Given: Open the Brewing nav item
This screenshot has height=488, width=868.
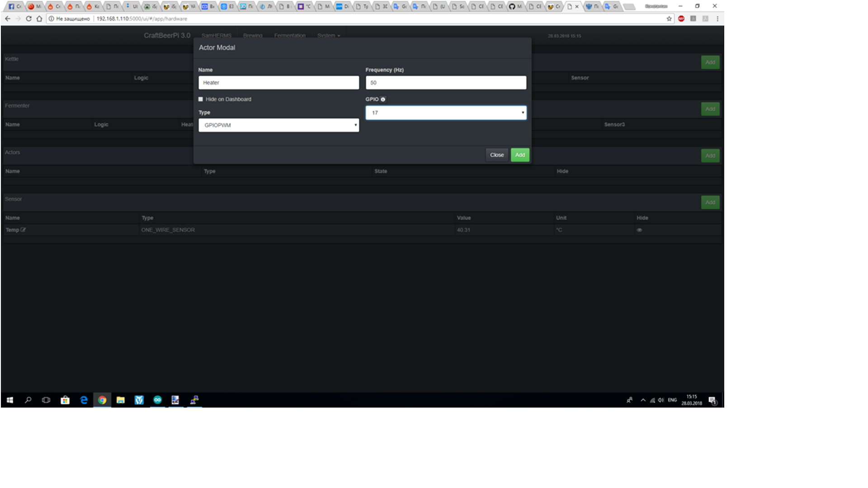Looking at the screenshot, I should click(x=253, y=36).
